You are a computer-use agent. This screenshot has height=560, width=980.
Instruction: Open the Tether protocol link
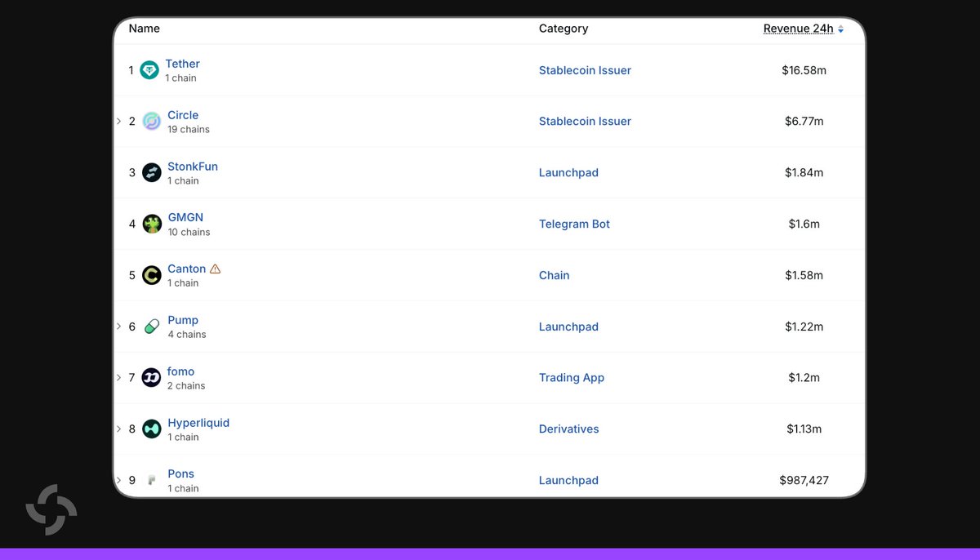(182, 64)
